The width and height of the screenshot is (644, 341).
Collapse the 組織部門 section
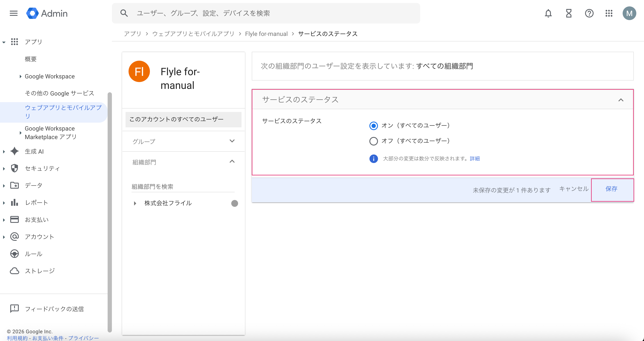point(232,162)
